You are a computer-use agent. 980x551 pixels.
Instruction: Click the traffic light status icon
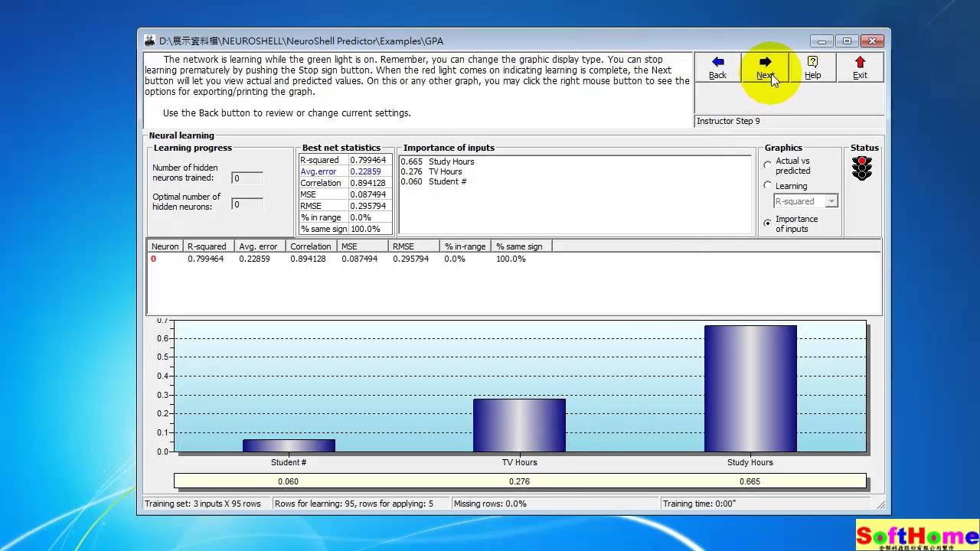862,168
